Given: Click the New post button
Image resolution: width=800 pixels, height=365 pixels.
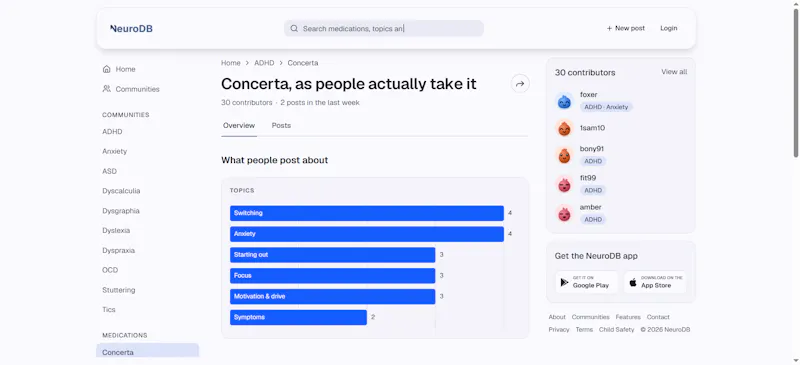Looking at the screenshot, I should tap(626, 29).
